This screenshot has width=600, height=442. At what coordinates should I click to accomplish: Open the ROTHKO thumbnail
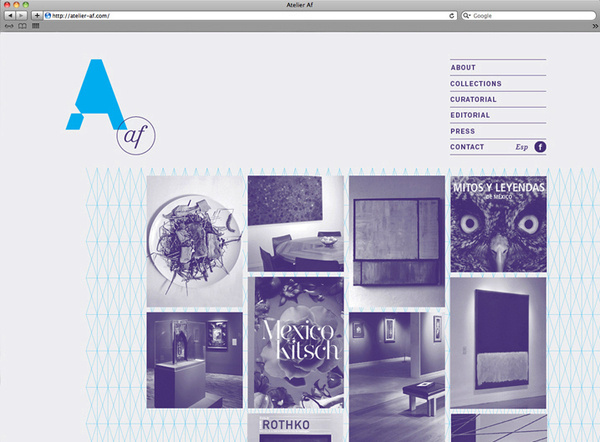coord(296,428)
